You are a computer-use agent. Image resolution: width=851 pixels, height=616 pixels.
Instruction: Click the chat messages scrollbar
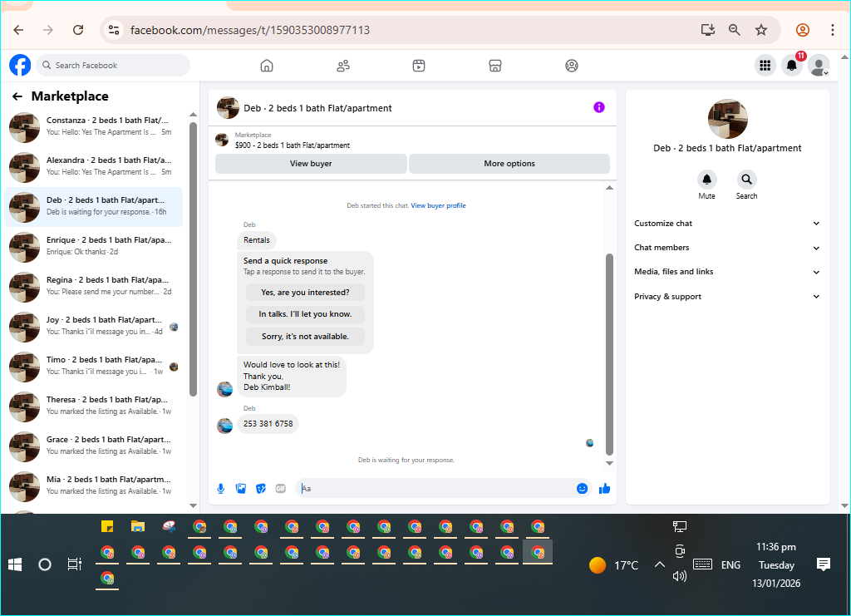[609, 354]
